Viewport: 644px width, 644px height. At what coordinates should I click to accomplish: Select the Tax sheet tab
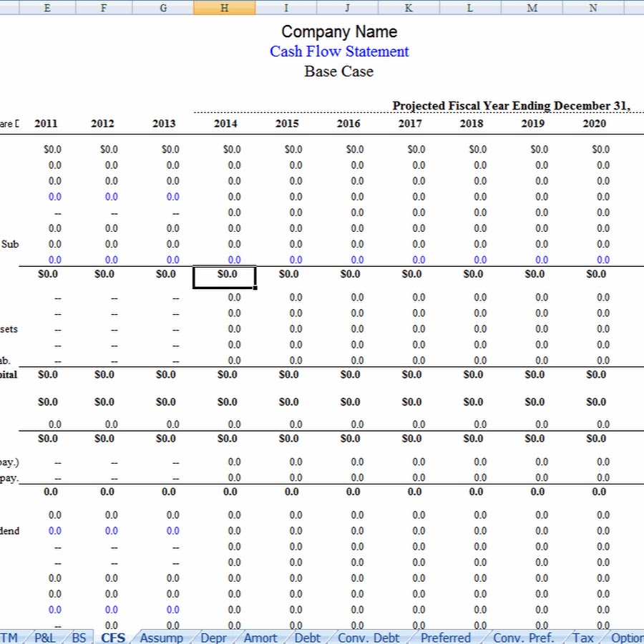coord(583,638)
